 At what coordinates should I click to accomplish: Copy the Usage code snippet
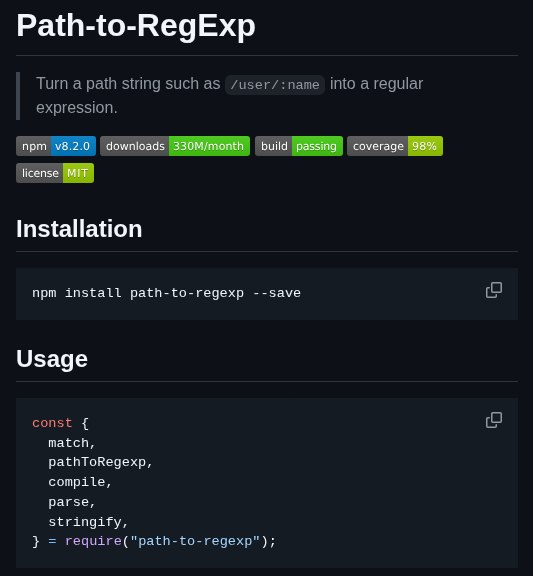click(494, 420)
